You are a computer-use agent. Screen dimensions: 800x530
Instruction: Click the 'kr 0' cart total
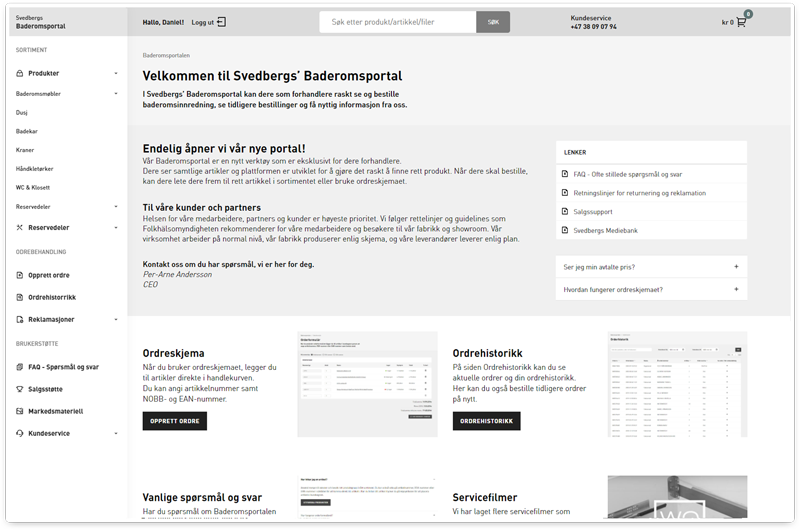click(x=728, y=22)
